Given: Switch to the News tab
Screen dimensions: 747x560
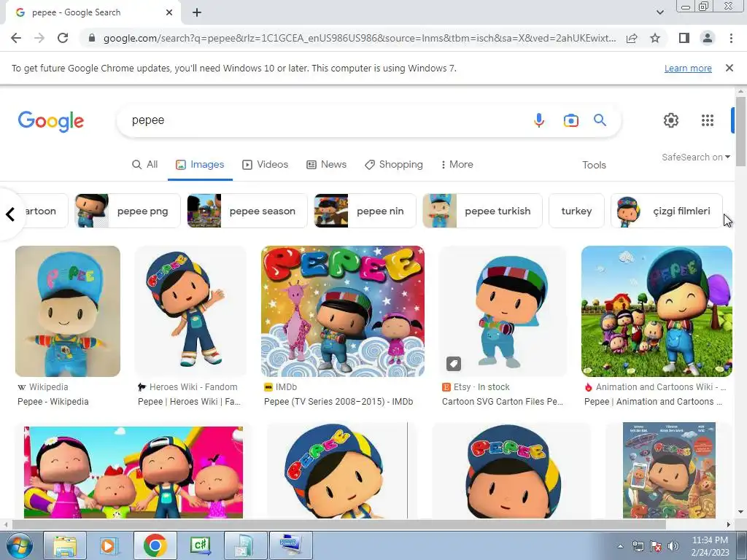Looking at the screenshot, I should coord(326,164).
